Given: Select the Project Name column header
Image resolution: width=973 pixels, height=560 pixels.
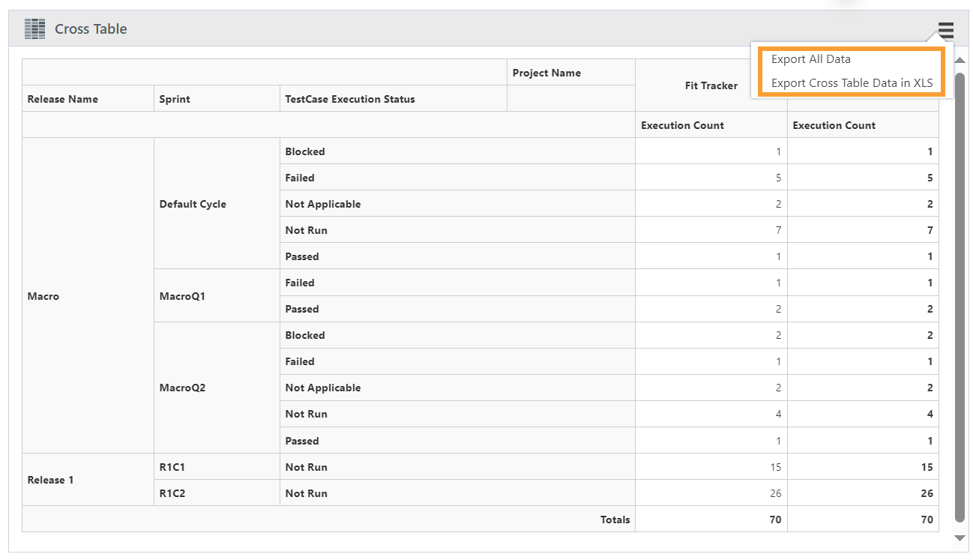Looking at the screenshot, I should click(546, 72).
